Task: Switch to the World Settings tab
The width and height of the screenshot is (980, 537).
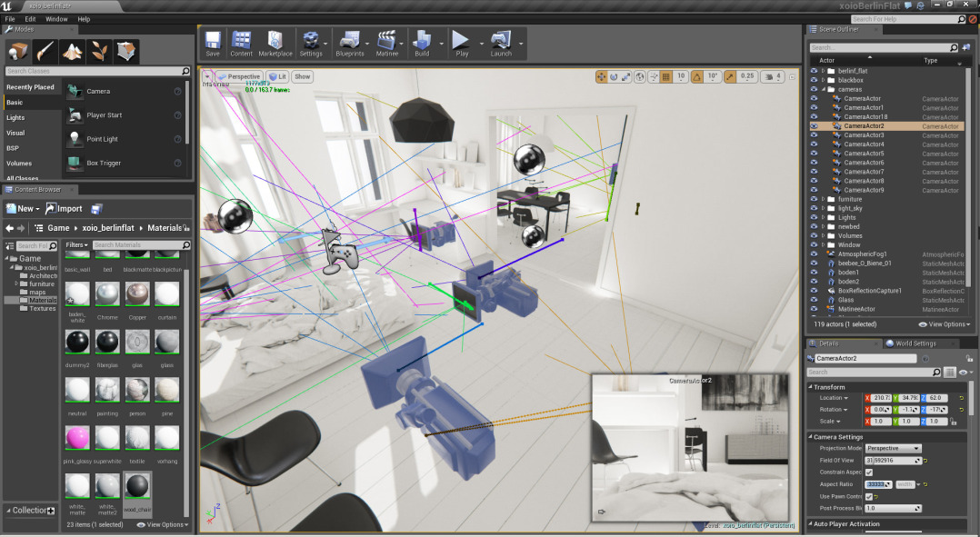Action: click(x=918, y=343)
